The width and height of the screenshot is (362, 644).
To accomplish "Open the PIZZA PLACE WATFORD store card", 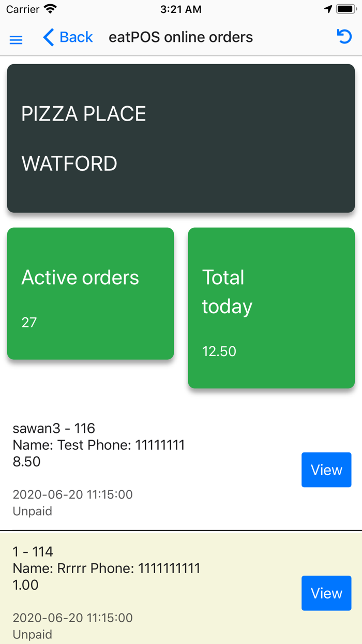I will pyautogui.click(x=180, y=138).
